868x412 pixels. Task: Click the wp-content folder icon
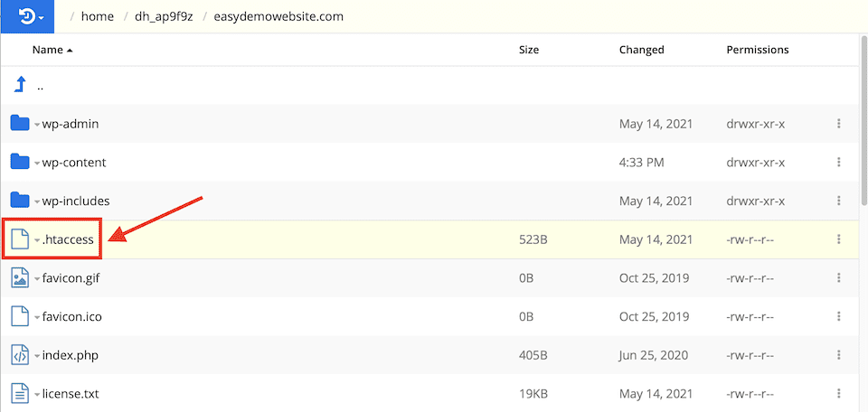tap(20, 163)
